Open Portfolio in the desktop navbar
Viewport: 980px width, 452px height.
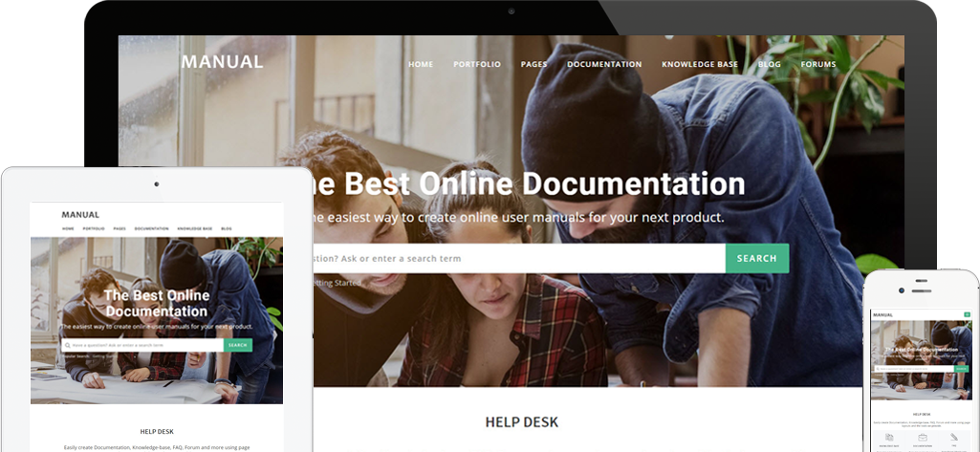click(477, 65)
